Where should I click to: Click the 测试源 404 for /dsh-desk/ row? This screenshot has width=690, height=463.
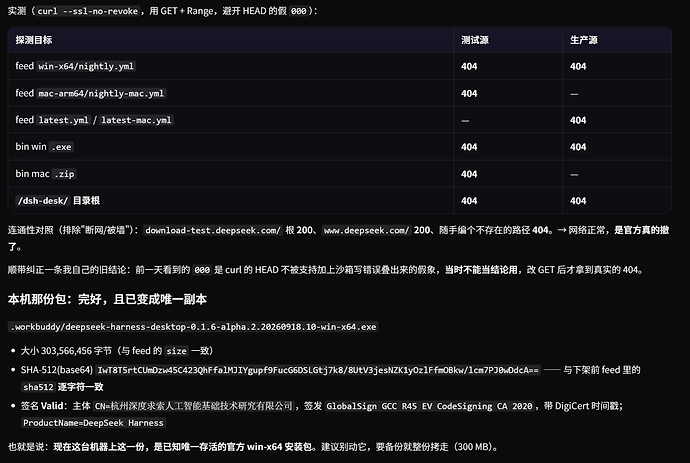click(469, 201)
